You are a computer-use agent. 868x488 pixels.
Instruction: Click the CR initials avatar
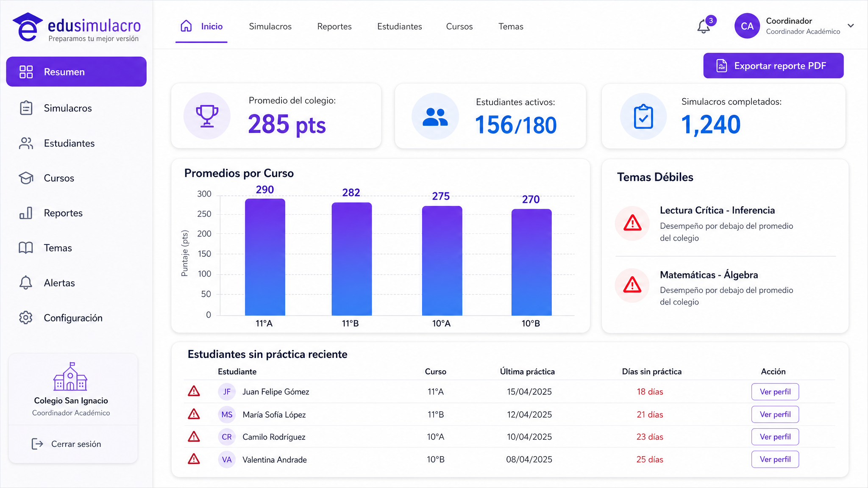tap(227, 437)
